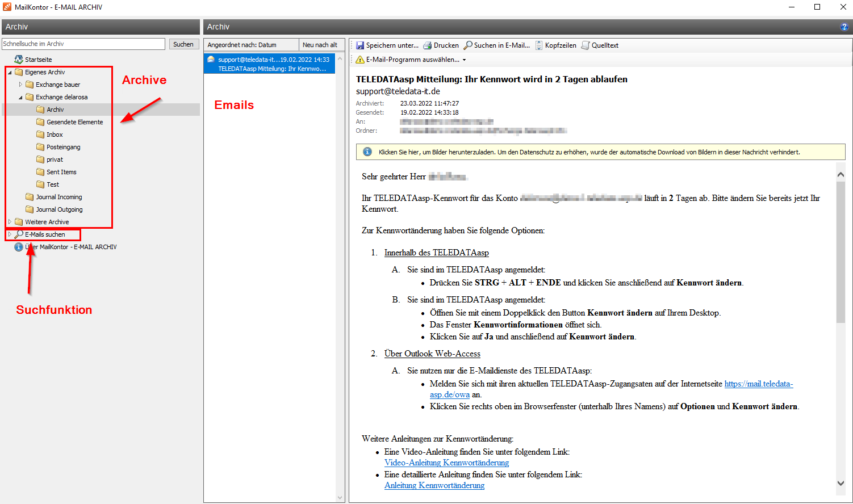This screenshot has height=504, width=853.
Task: Click the email list scrollbar up arrow
Action: pos(340,58)
